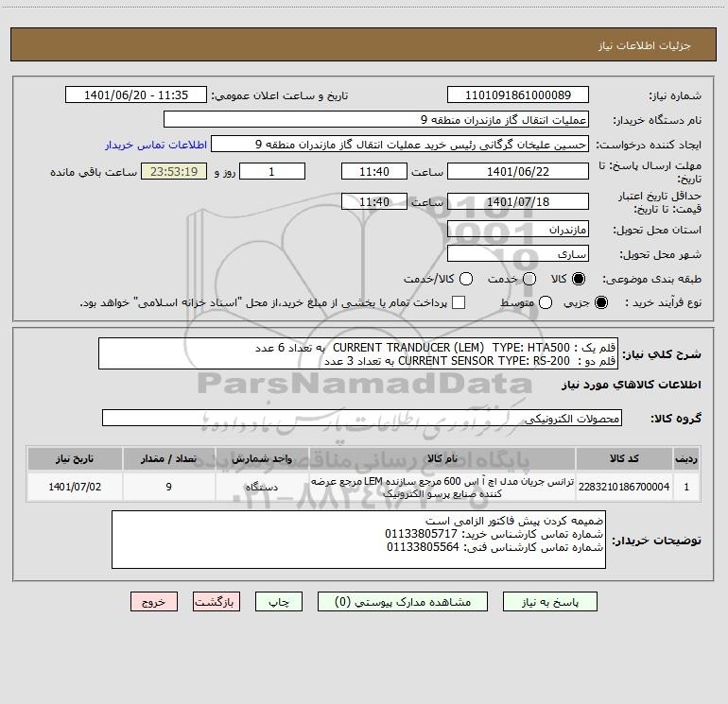
Task: Click the اطلاعات کالاهای مورد نیاز heading
Action: point(632,385)
